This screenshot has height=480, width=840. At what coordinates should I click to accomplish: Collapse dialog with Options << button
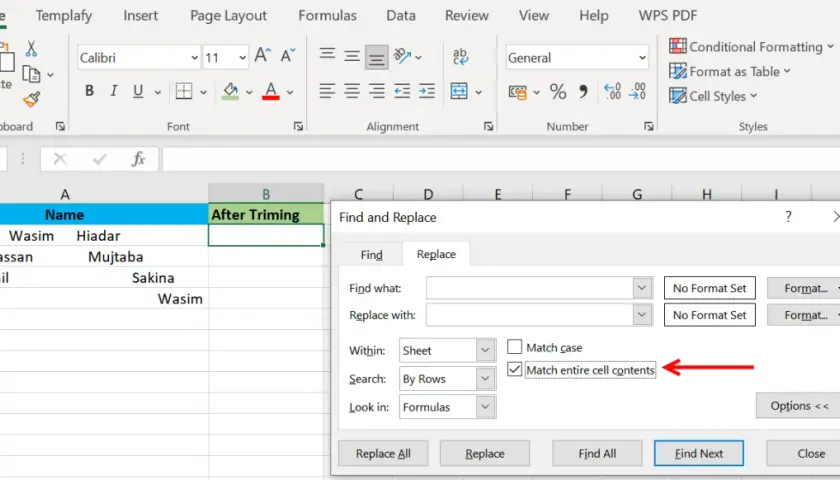(x=798, y=406)
